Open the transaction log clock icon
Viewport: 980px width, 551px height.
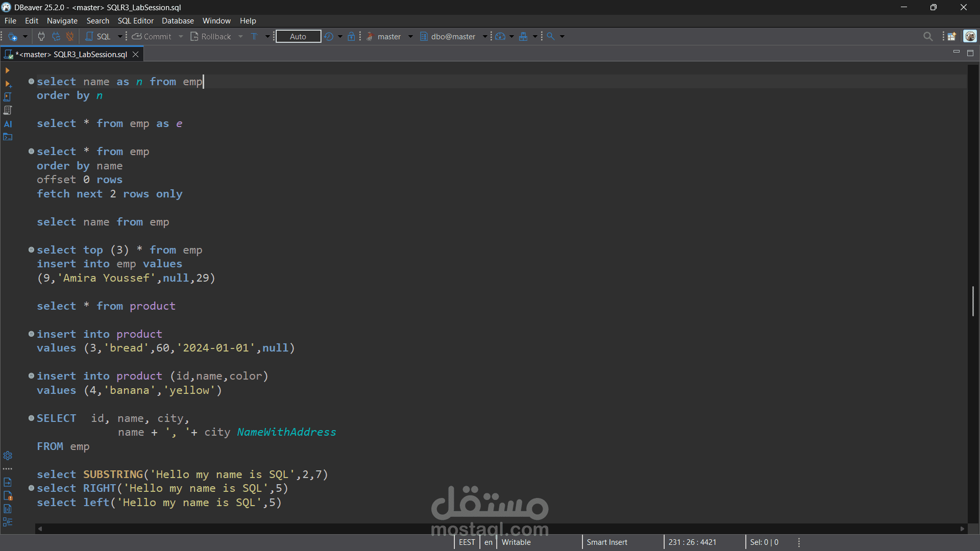[x=329, y=37]
